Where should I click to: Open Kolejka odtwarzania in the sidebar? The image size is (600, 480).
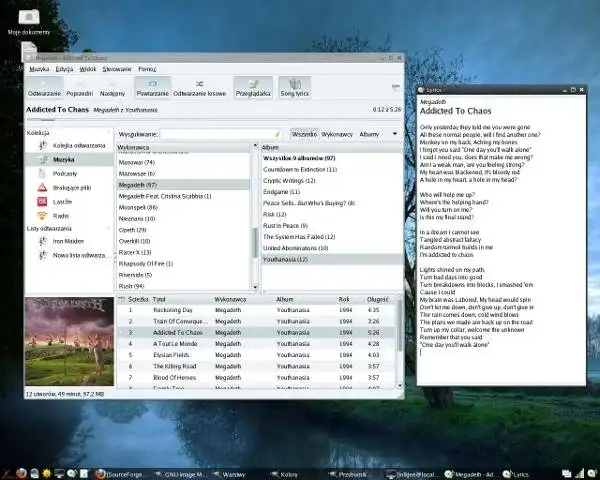(70, 145)
